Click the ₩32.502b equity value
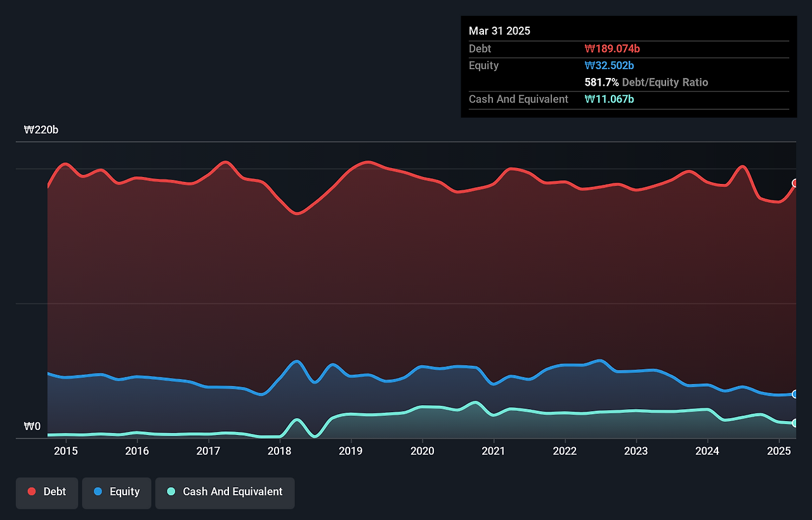This screenshot has width=812, height=520. 610,66
